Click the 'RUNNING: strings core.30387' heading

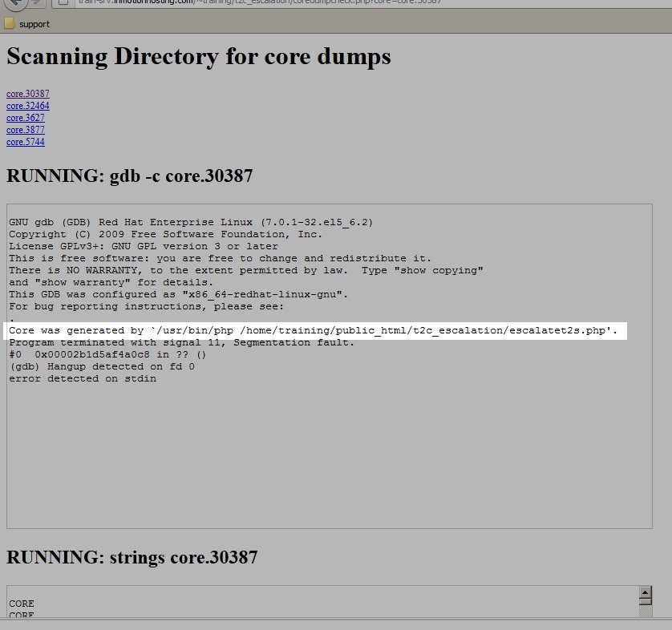tap(132, 557)
